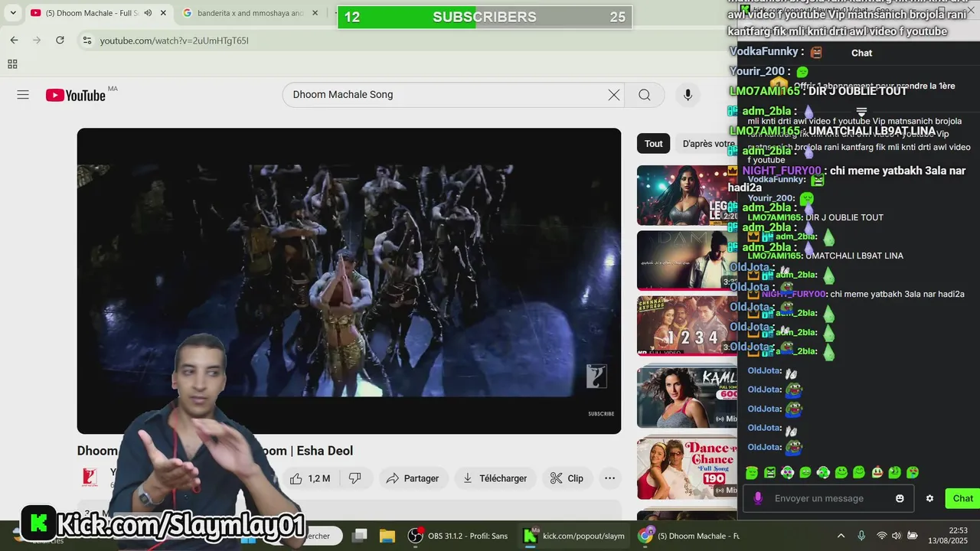Open emoji picker in chat input

[900, 498]
